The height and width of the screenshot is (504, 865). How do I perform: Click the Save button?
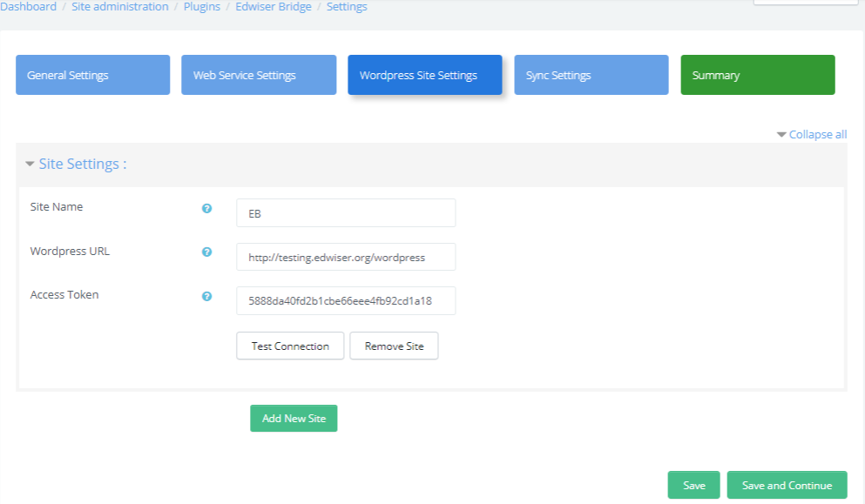tap(694, 485)
